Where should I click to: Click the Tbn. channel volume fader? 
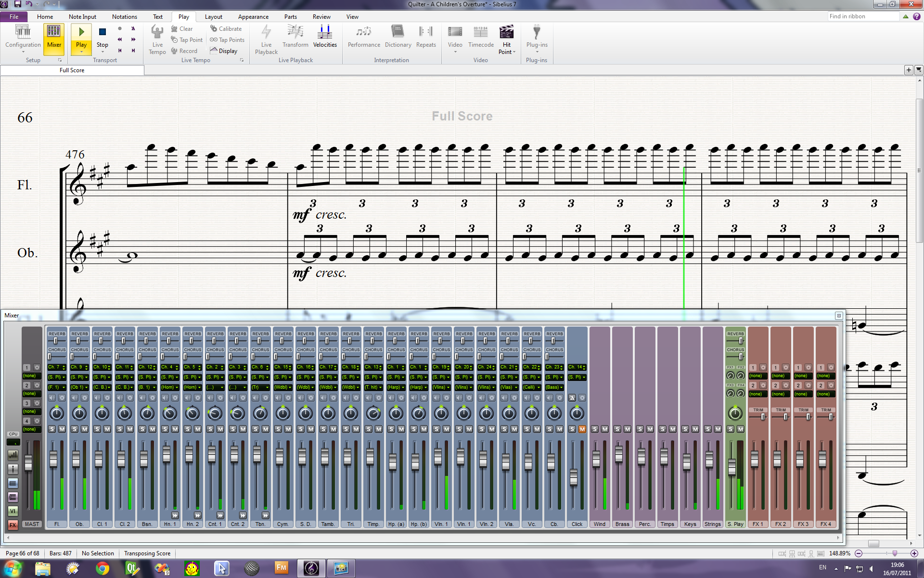tap(257, 455)
